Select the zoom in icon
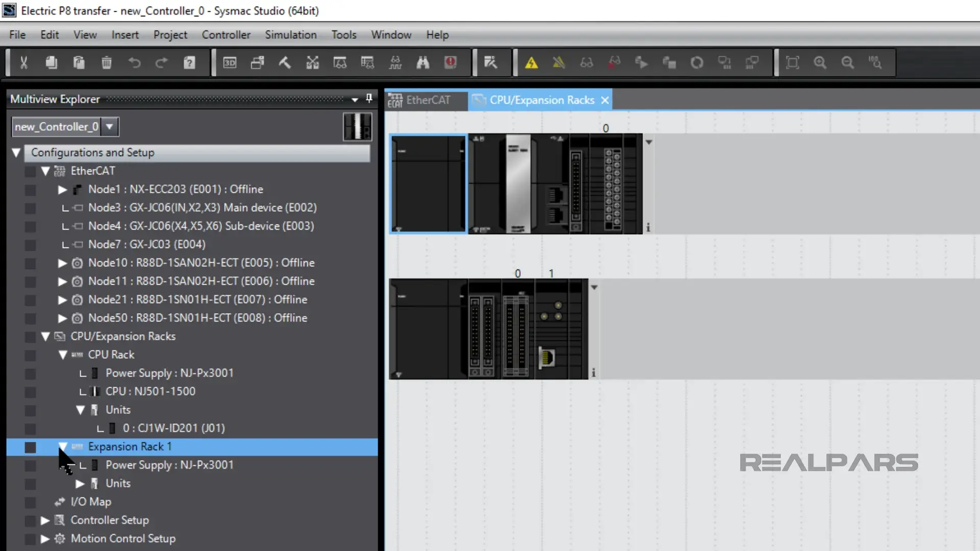Viewport: 980px width, 551px height. (820, 63)
